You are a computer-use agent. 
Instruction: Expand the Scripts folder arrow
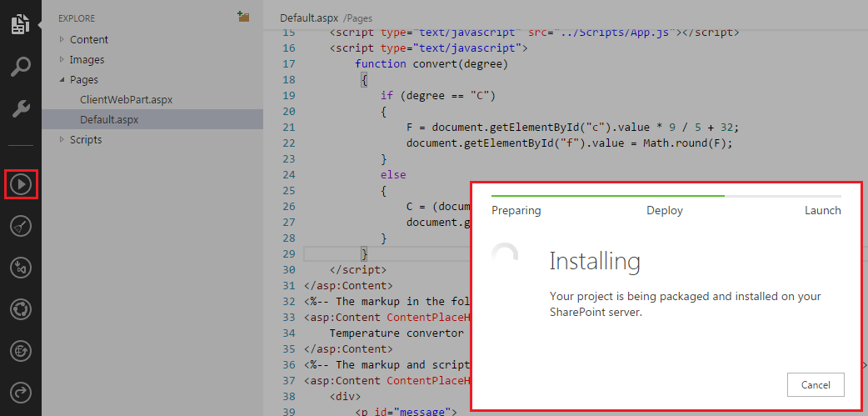(62, 139)
